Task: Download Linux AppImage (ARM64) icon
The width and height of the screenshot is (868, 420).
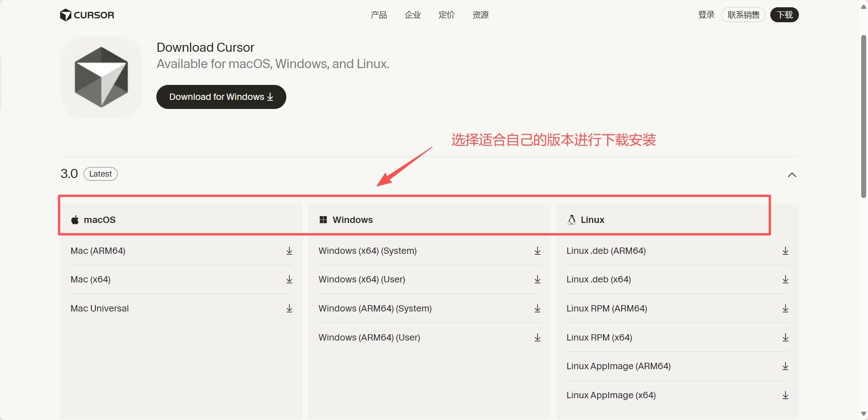Action: (x=785, y=366)
